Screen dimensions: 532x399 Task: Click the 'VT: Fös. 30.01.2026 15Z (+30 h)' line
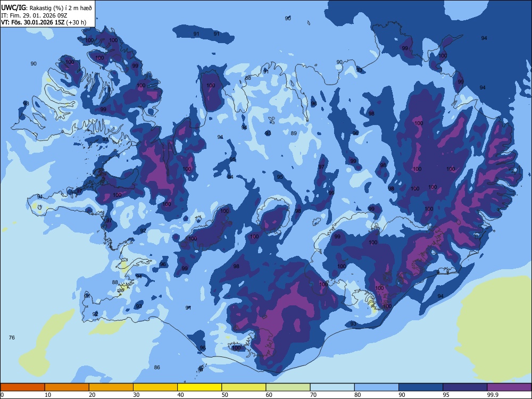click(x=44, y=23)
